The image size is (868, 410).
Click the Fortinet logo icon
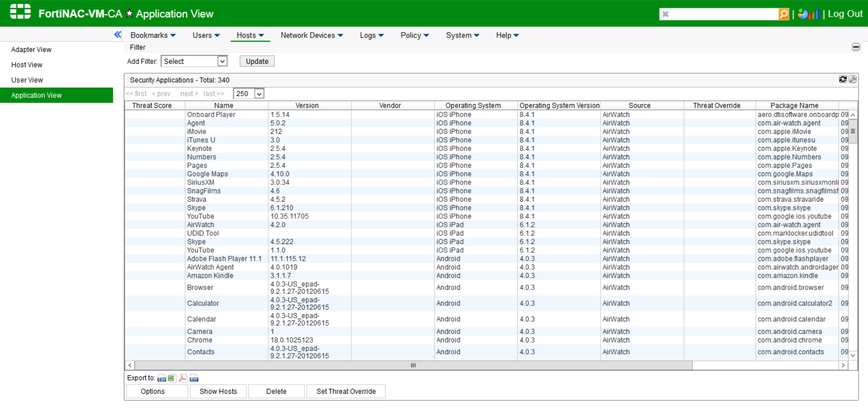pos(20,12)
